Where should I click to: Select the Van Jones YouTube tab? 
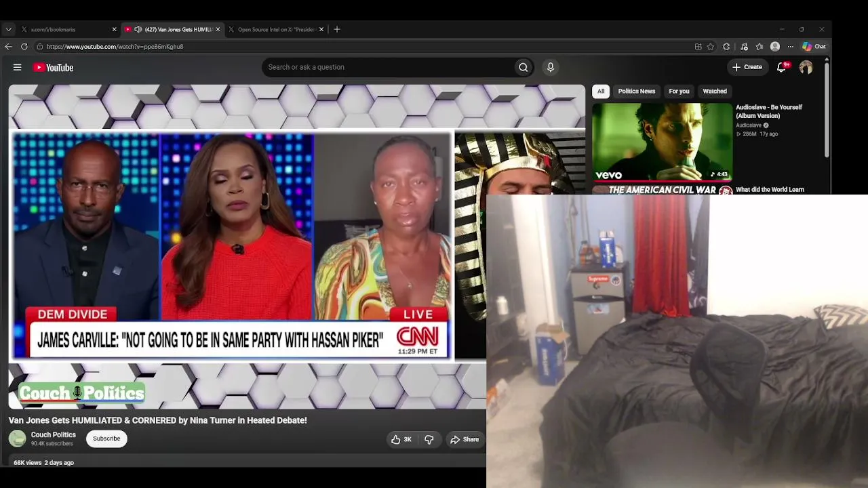[172, 29]
